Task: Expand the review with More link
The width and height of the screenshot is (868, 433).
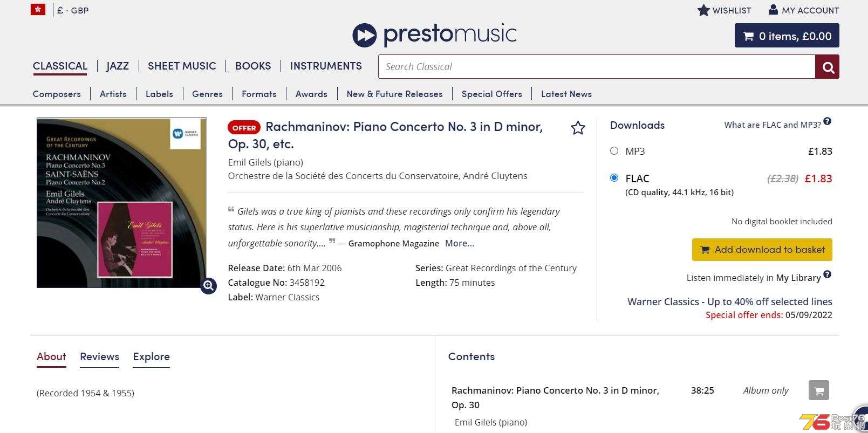Action: pyautogui.click(x=460, y=243)
